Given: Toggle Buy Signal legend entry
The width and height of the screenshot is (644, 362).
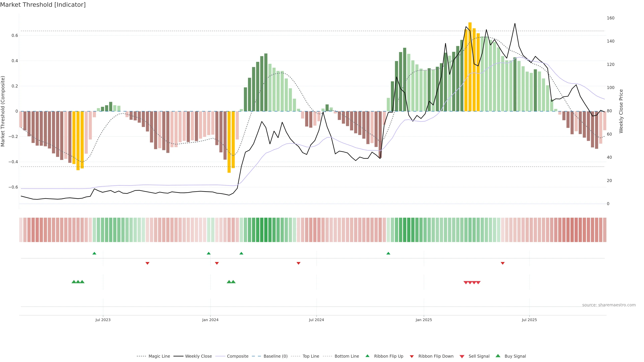Looking at the screenshot, I should pyautogui.click(x=515, y=356).
